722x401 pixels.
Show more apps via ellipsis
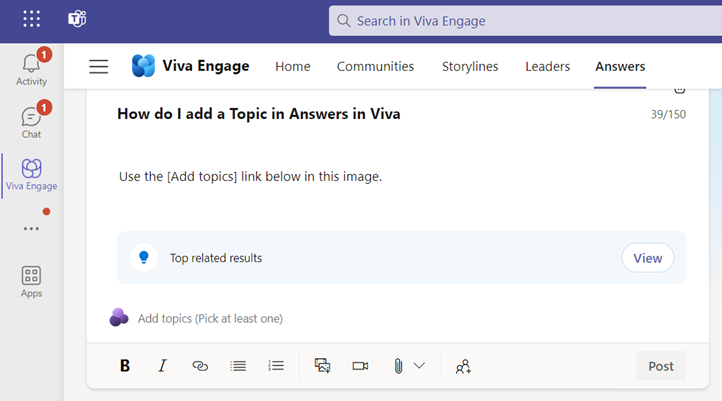(31, 229)
